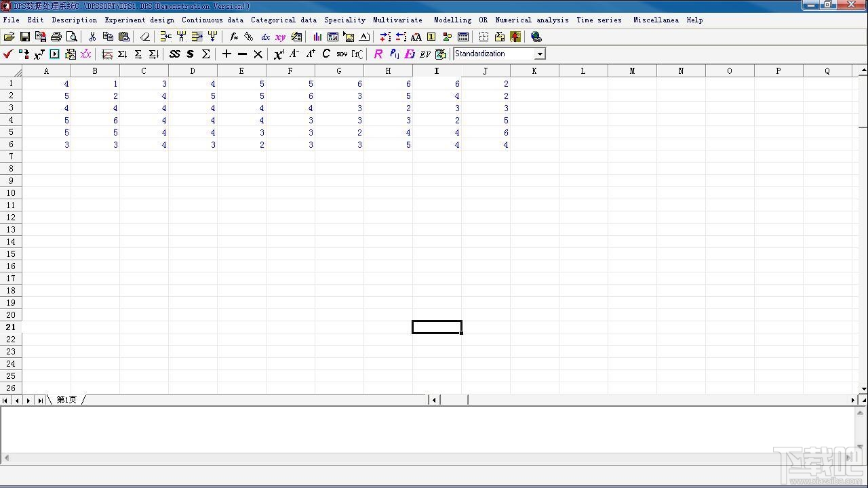
Task: Open the Time series menu
Action: click(599, 20)
